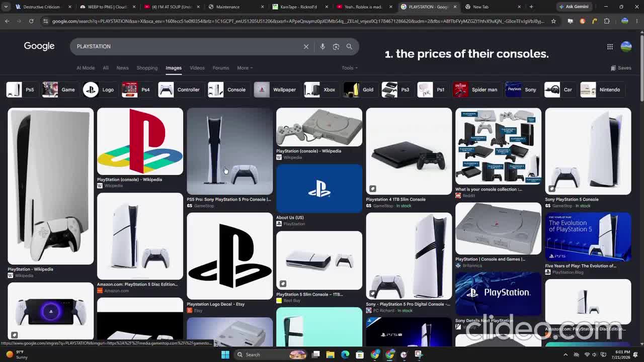This screenshot has height=362, width=644.
Task: Show hidden system tray icons chevron
Action: click(x=566, y=354)
